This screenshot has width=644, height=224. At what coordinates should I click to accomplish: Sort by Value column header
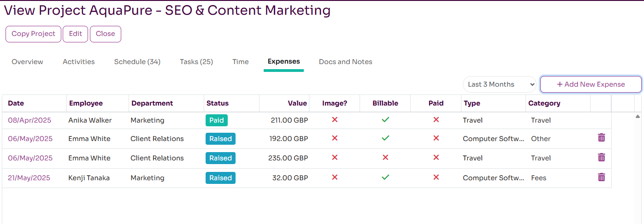click(297, 103)
